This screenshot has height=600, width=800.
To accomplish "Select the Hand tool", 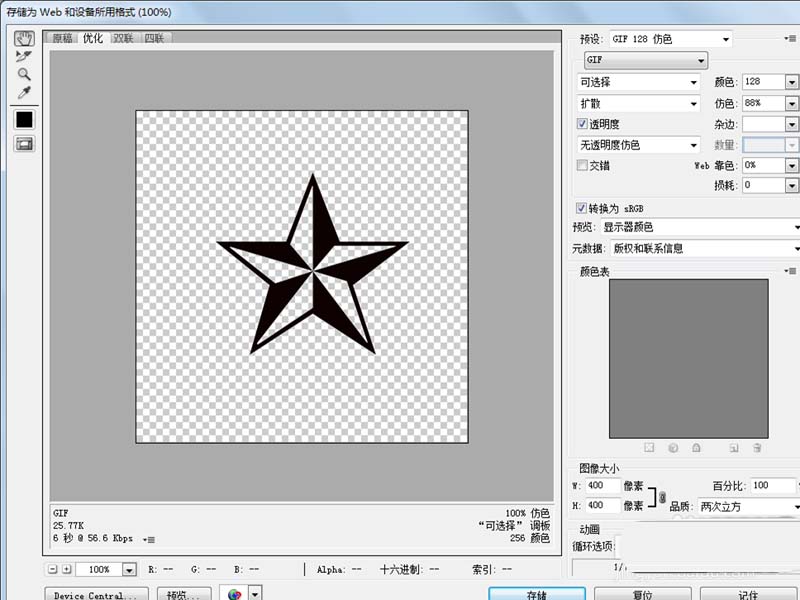I will point(24,38).
